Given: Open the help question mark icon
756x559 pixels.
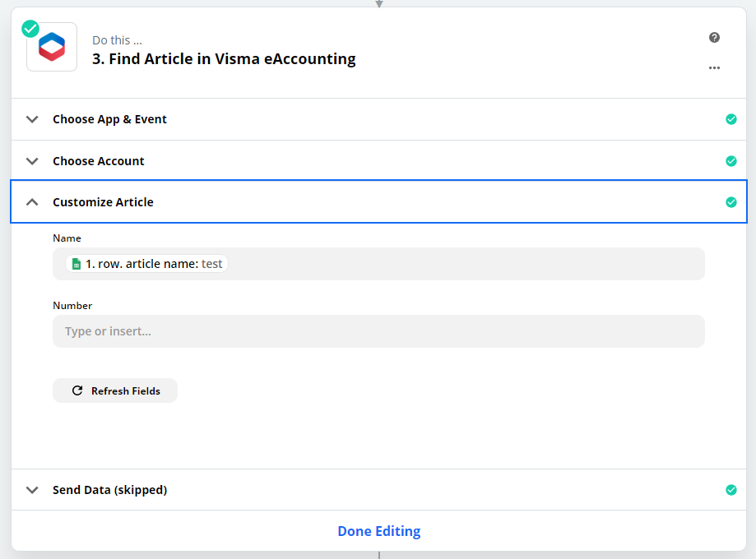Looking at the screenshot, I should (x=714, y=38).
